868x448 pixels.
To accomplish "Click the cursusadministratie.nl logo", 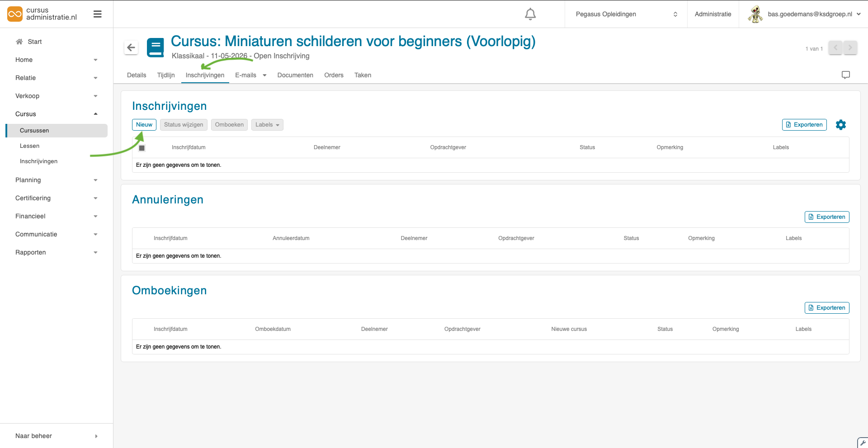I will [x=42, y=14].
